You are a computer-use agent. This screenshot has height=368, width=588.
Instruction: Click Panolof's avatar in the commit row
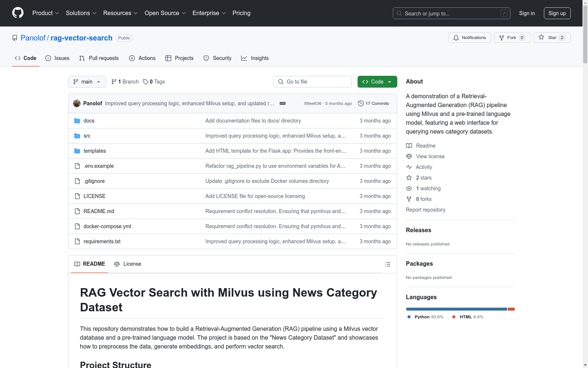[x=77, y=103]
